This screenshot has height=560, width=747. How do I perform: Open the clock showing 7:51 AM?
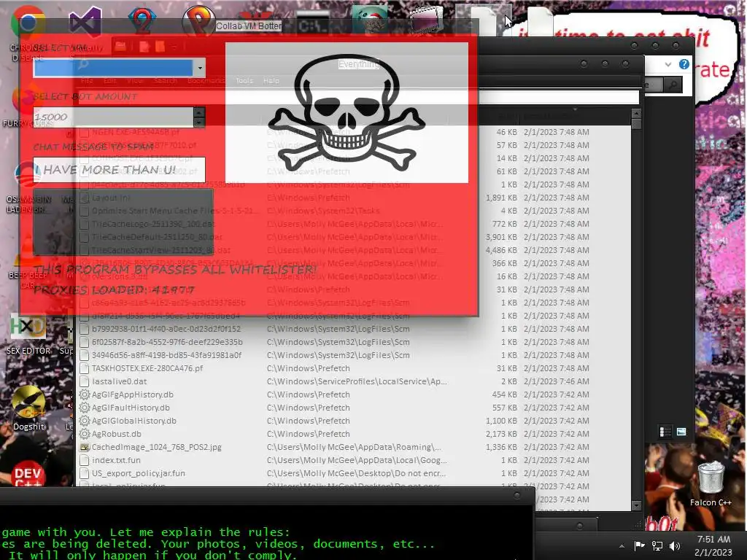713,545
